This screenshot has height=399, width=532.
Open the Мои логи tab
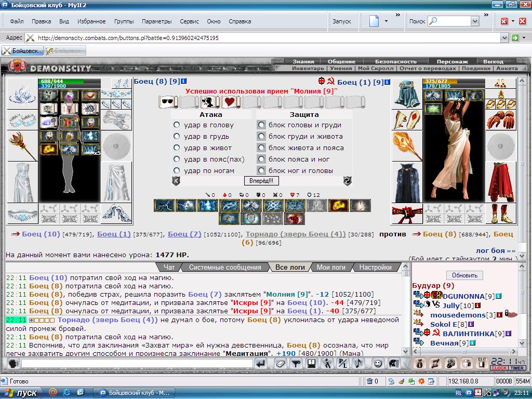click(x=331, y=268)
